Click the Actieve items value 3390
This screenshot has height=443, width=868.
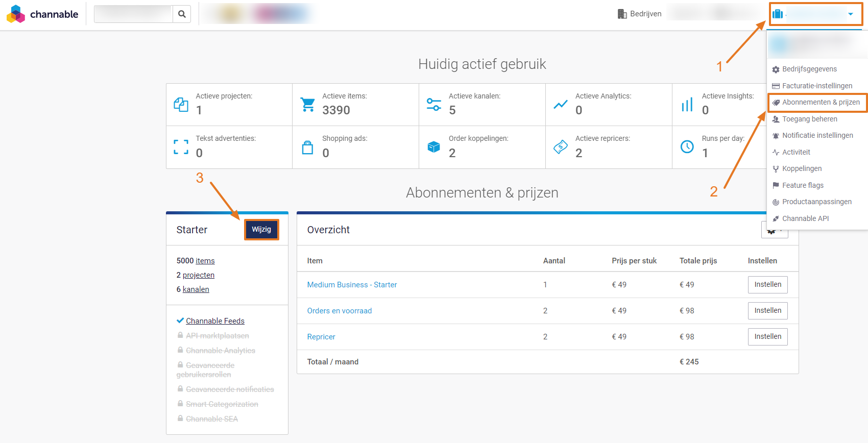pyautogui.click(x=336, y=110)
